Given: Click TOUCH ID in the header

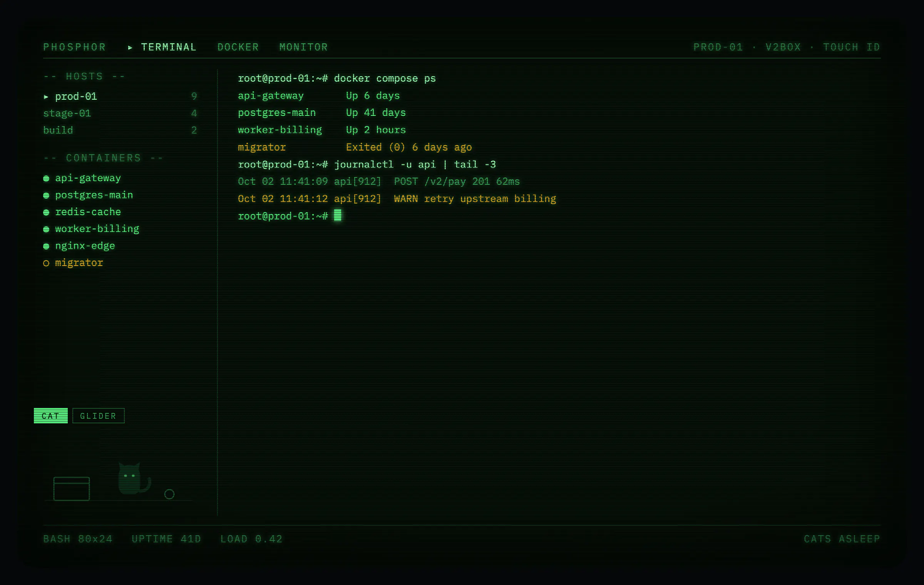Looking at the screenshot, I should point(852,47).
